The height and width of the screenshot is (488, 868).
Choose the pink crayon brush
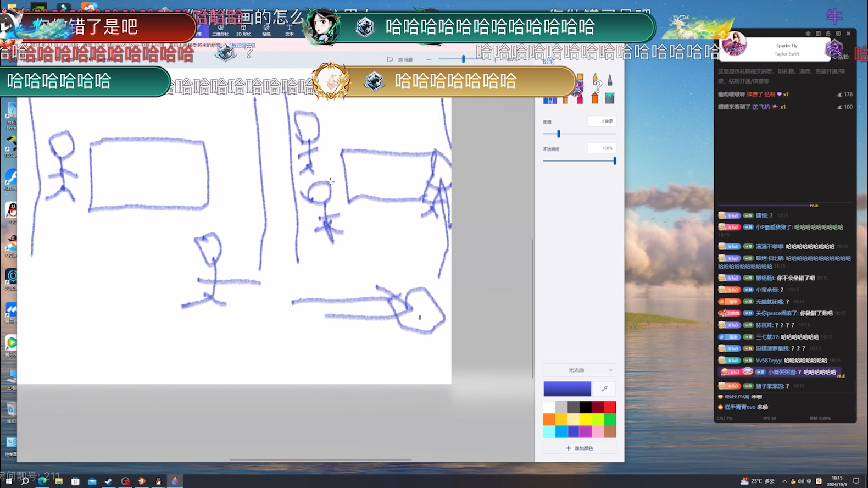pos(580,98)
